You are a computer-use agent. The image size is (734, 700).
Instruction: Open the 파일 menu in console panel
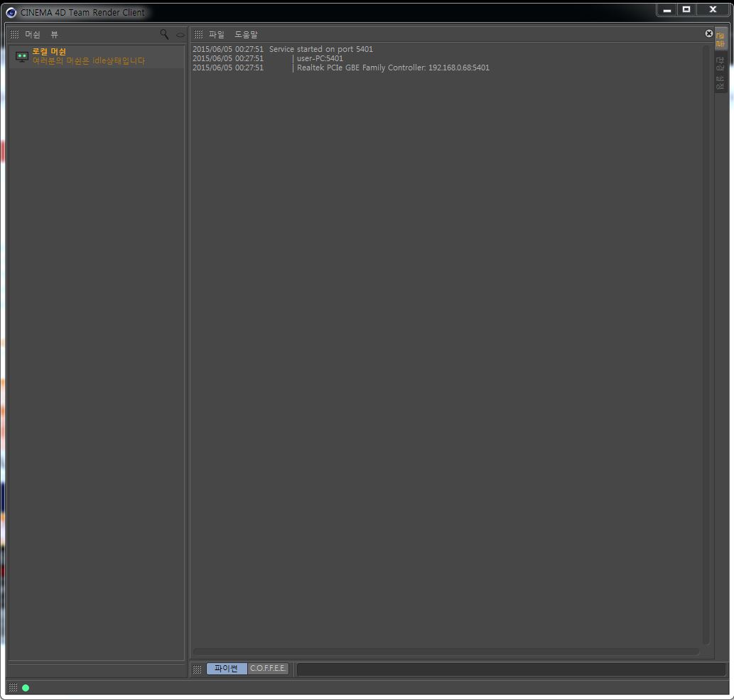point(216,35)
